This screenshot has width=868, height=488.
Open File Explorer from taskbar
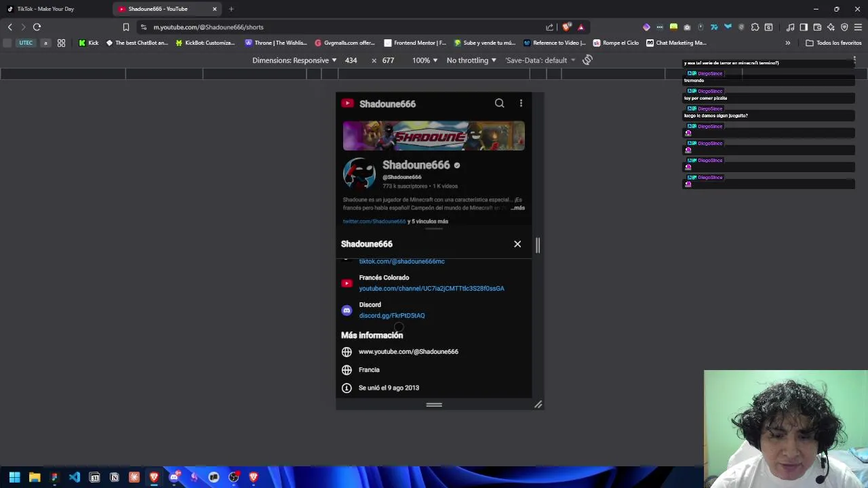coord(35,477)
